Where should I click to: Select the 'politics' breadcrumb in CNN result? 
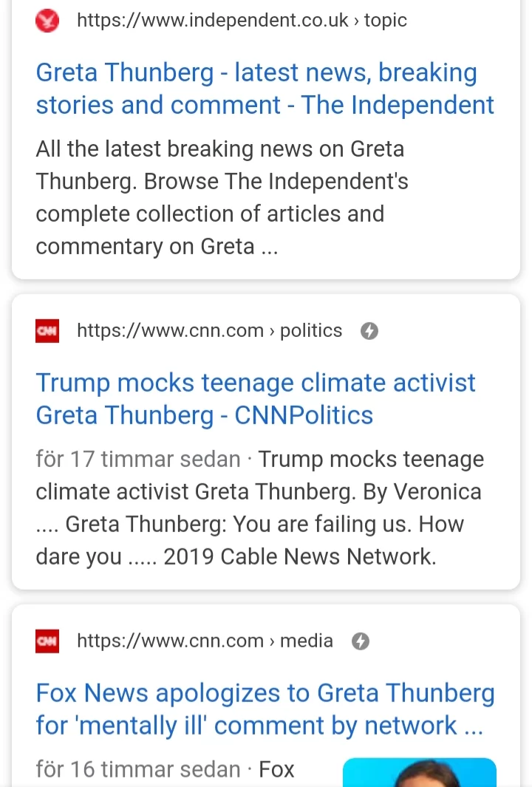click(311, 330)
